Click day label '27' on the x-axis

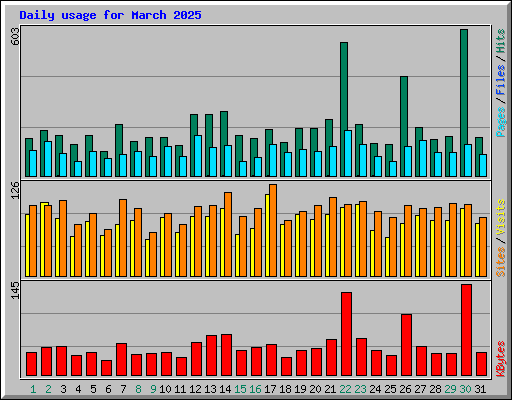point(420,389)
